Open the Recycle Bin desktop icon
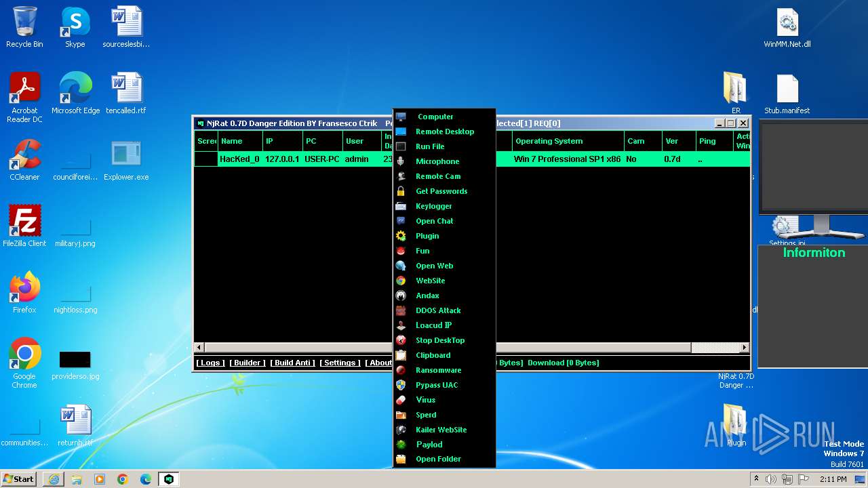The width and height of the screenshot is (868, 488). 24,28
